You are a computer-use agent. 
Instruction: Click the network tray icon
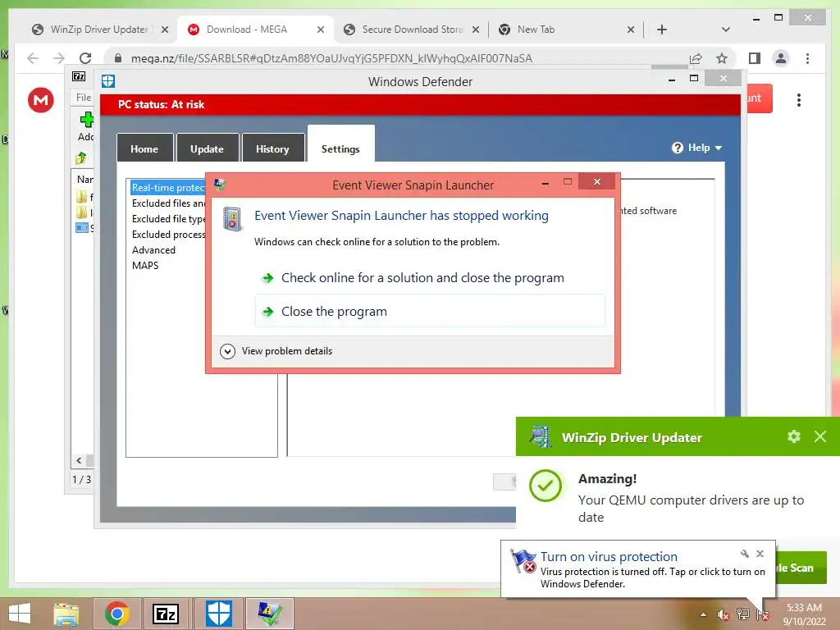pyautogui.click(x=743, y=614)
